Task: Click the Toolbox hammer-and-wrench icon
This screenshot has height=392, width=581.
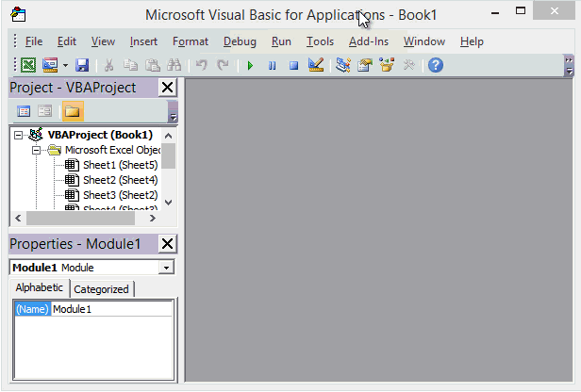Action: coord(408,66)
